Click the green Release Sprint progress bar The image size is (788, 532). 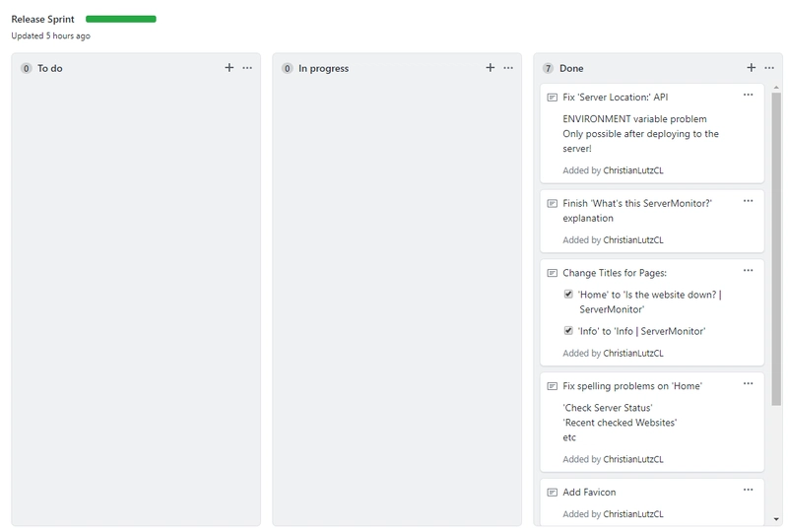[121, 19]
